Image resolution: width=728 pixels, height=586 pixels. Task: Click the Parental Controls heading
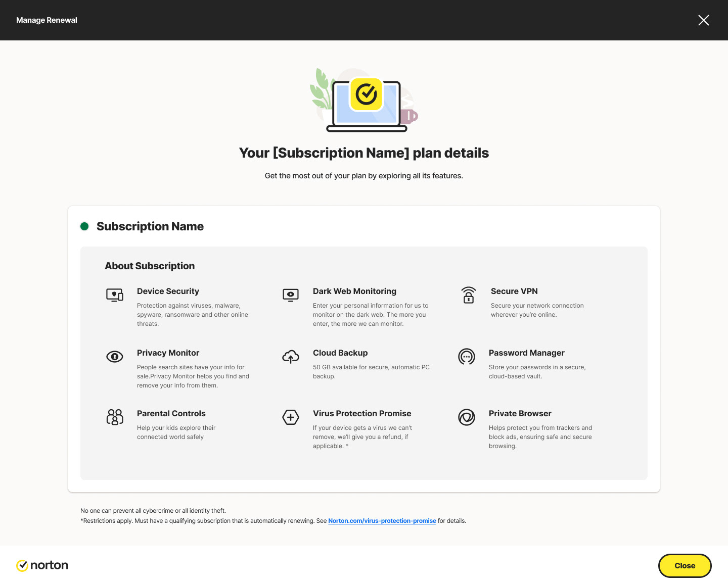coord(171,414)
